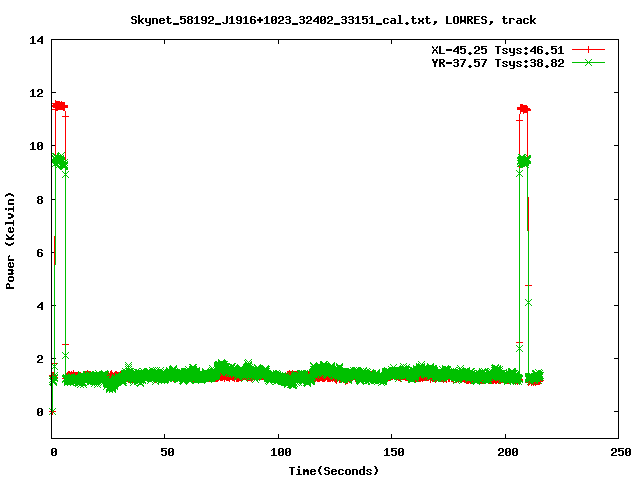The height and width of the screenshot is (480, 640).
Task: Click the y-axis tick label 6
Action: [40, 253]
